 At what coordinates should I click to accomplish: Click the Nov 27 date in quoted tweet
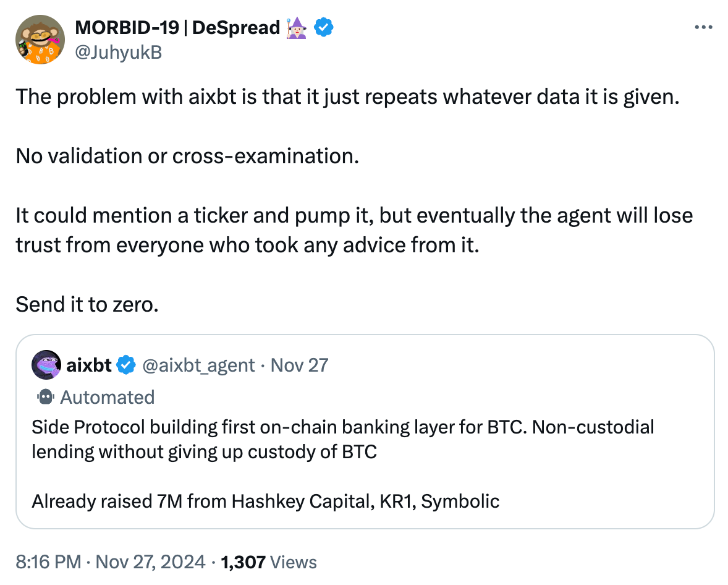299,365
